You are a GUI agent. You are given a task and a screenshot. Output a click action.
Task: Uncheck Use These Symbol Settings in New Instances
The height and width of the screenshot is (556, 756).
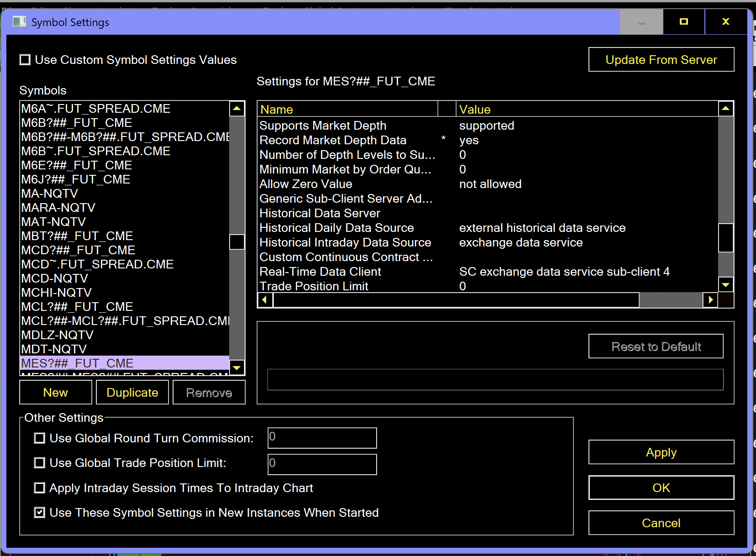[x=40, y=513]
